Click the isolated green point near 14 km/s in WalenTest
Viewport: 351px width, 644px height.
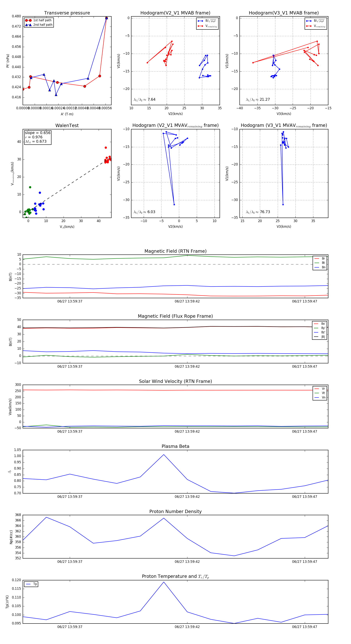click(x=30, y=187)
